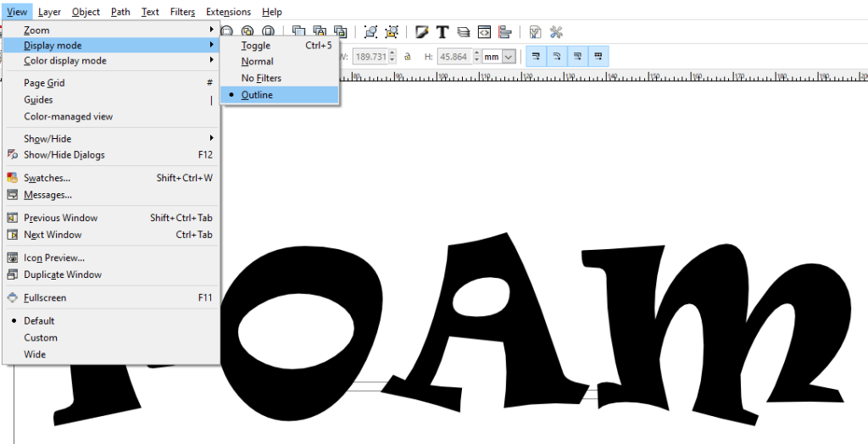868x444 pixels.
Task: Click the Group objects toolbar icon
Action: pos(371,31)
